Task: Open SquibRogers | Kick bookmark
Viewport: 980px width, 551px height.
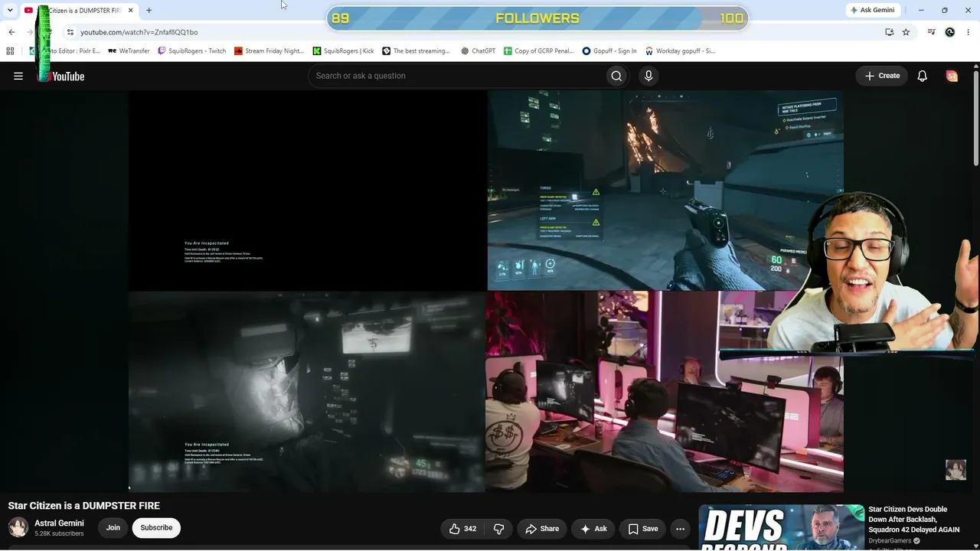Action: [343, 51]
